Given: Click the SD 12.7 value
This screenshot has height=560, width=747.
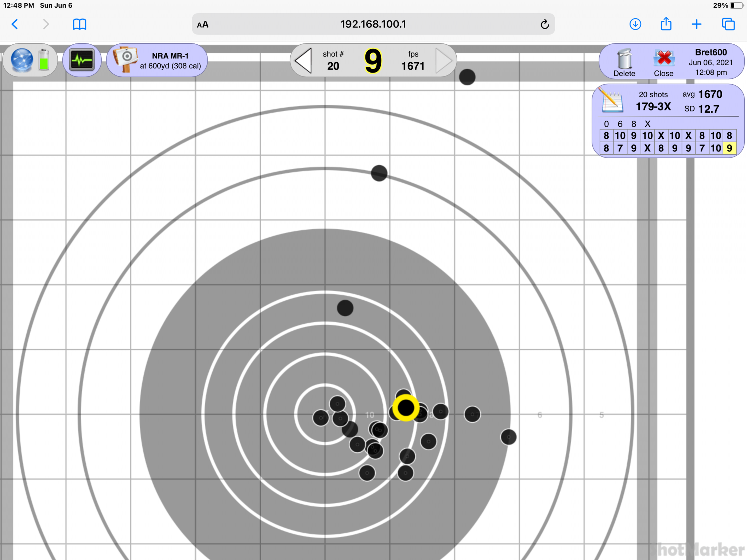Looking at the screenshot, I should coord(702,109).
